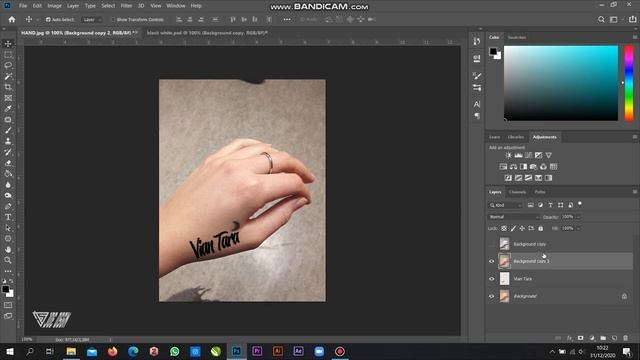Open the Color panel options menu
This screenshot has width=640, height=360.
coord(635,37)
